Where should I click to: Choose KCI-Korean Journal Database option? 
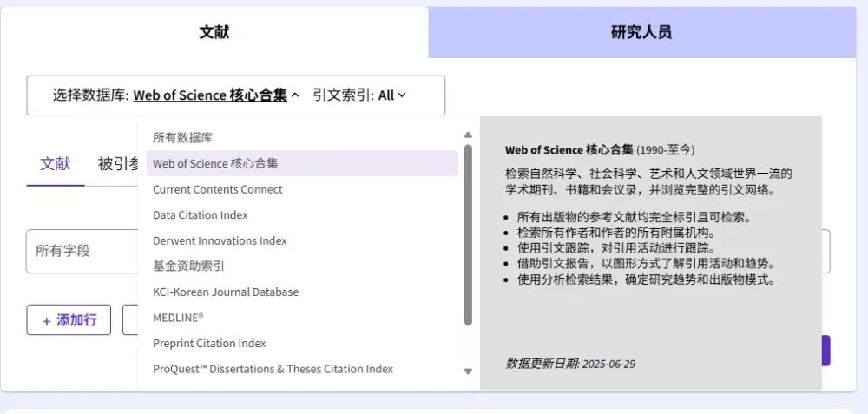pos(302,292)
